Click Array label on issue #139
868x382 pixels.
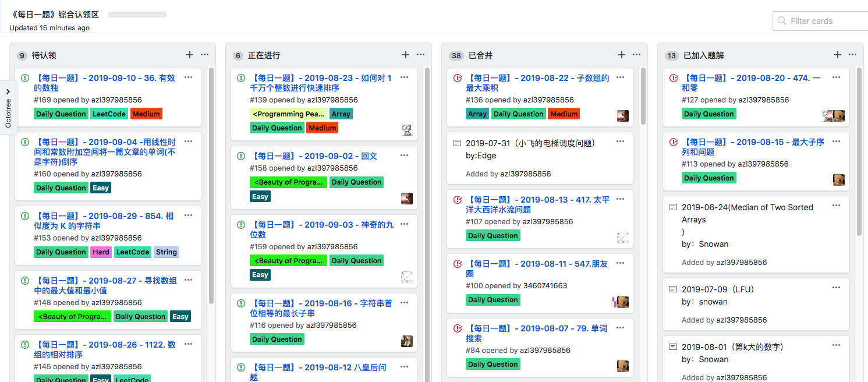(x=341, y=114)
